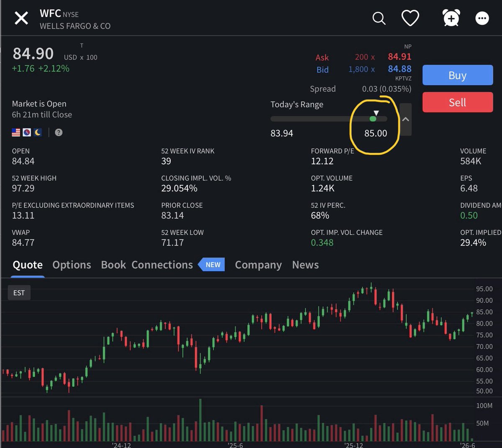This screenshot has height=448, width=502.
Task: Open the Book tab
Action: click(x=113, y=265)
